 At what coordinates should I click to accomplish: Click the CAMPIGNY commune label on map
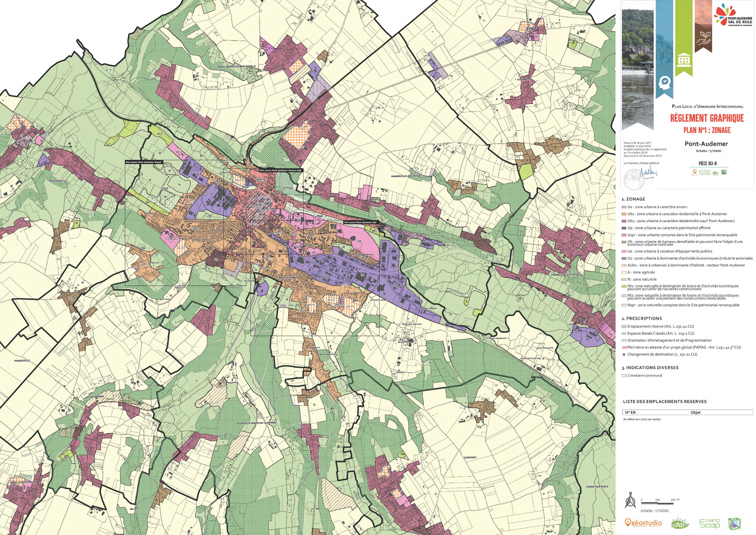[470, 457]
